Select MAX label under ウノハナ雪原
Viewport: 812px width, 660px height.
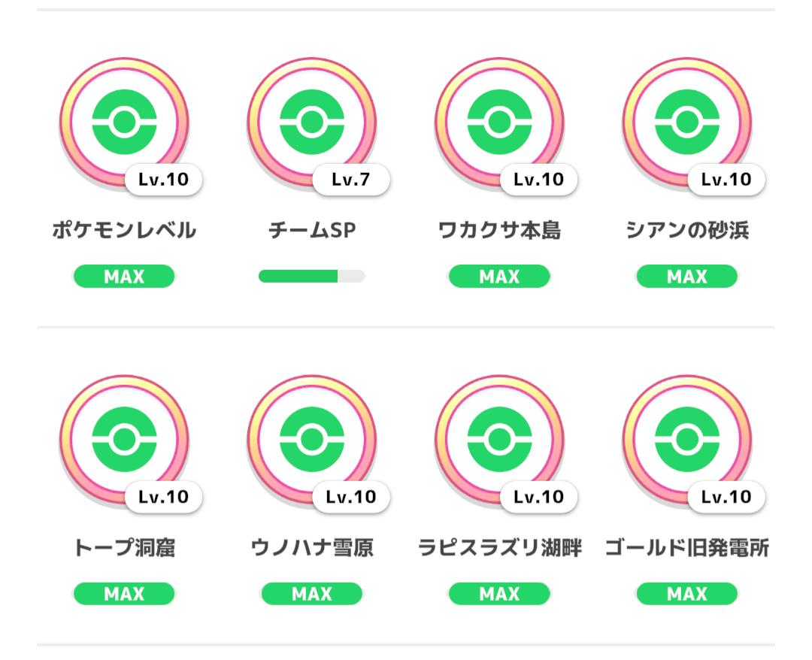pyautogui.click(x=312, y=594)
